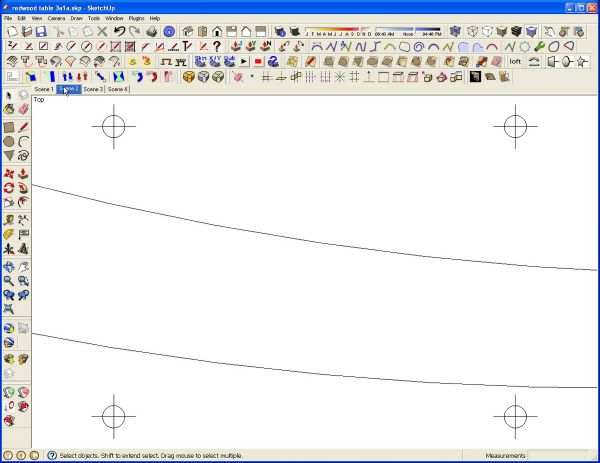Select the Text label tool
Viewport: 600px width, 463px height.
(23, 234)
